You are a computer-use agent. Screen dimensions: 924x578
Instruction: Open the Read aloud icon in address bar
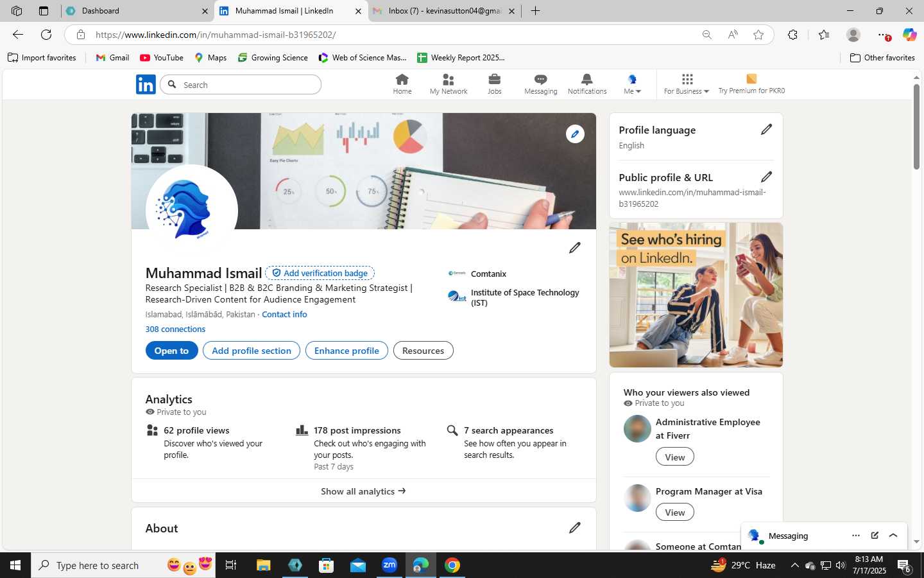coord(733,35)
